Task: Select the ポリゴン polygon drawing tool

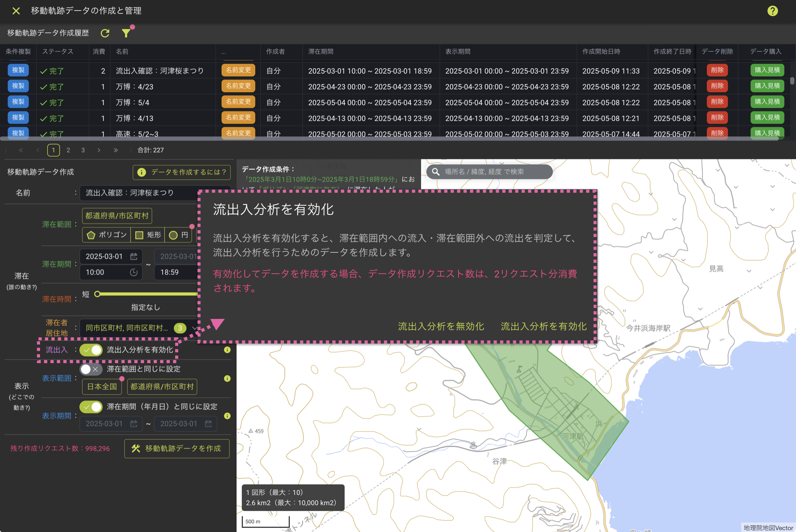Action: (107, 235)
